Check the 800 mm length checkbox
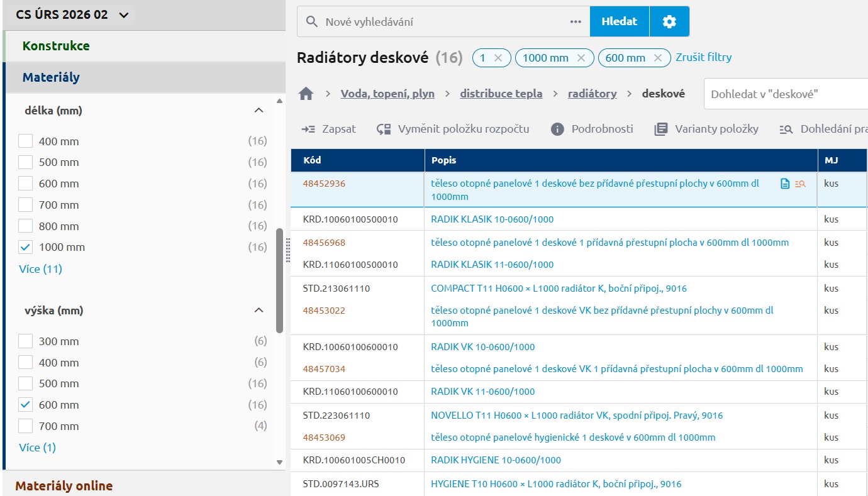This screenshot has width=868, height=496. coord(25,226)
